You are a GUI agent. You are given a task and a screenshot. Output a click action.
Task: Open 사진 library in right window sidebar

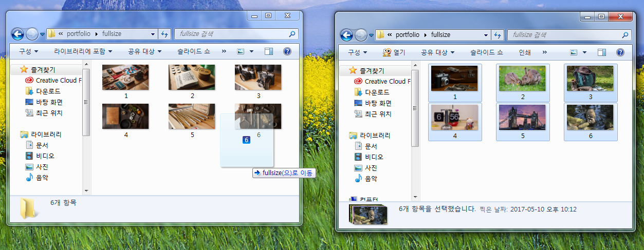[372, 168]
